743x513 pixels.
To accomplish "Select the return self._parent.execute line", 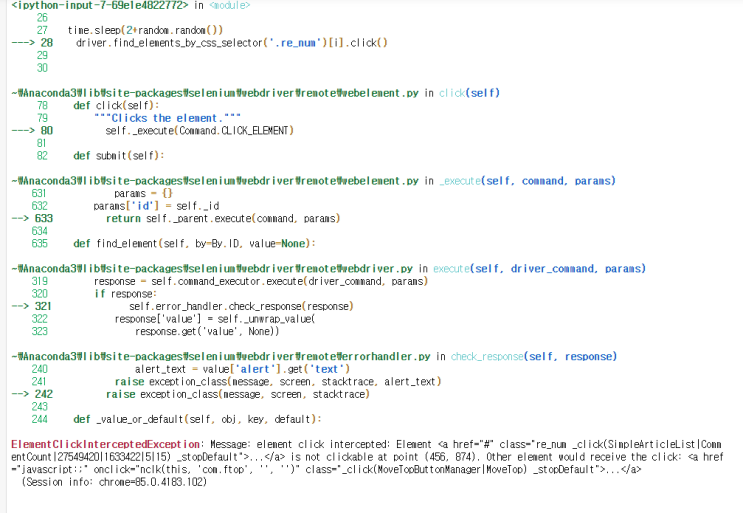I will tap(222, 218).
